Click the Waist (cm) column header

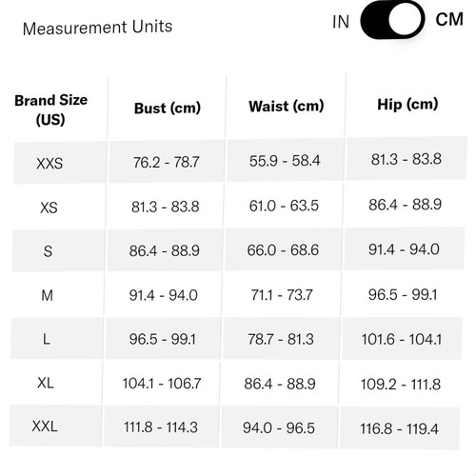click(x=287, y=107)
